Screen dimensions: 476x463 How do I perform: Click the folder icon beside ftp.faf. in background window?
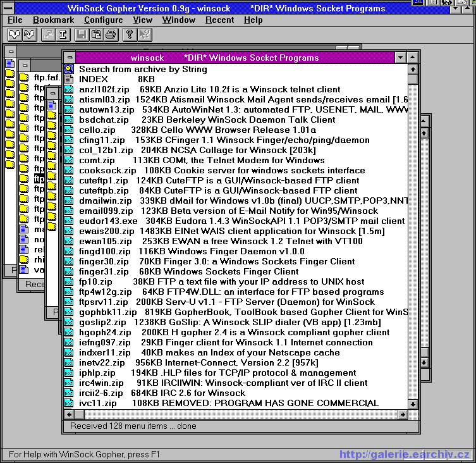[23, 78]
